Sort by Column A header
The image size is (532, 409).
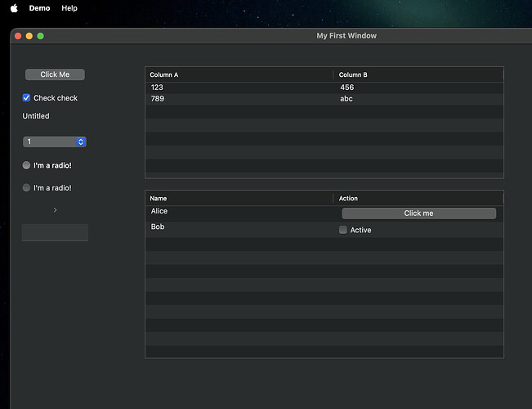tap(239, 74)
